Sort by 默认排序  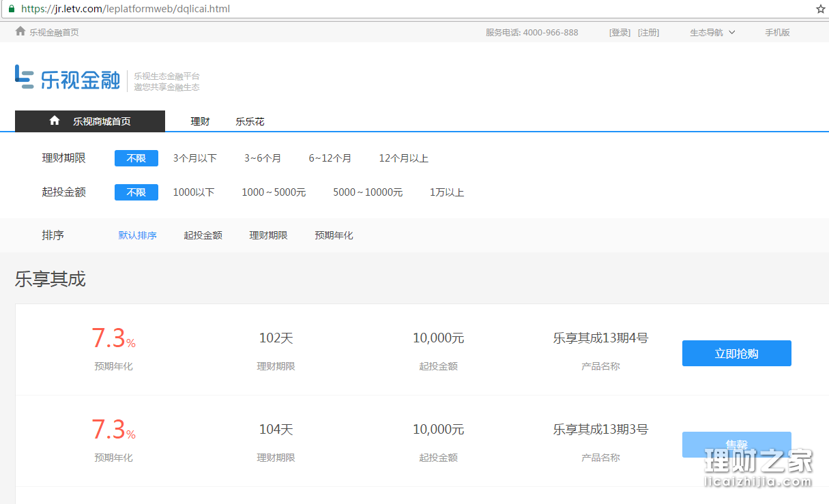coord(138,235)
